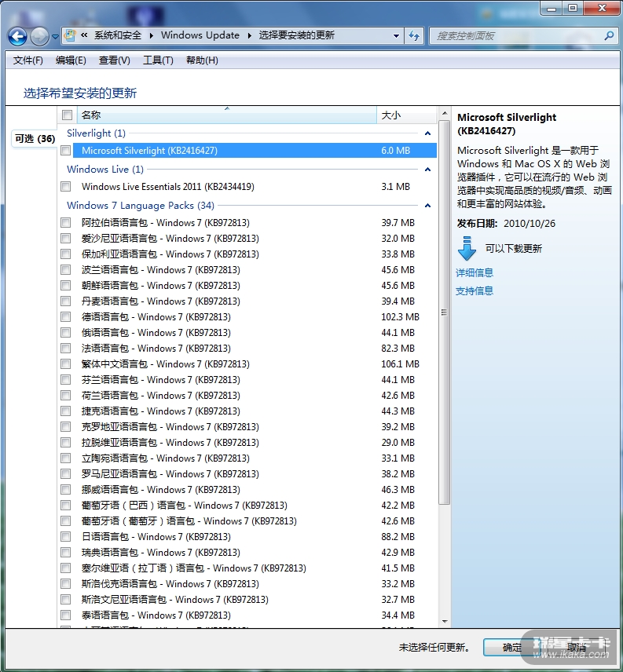Open the address bar history dropdown

coord(396,36)
